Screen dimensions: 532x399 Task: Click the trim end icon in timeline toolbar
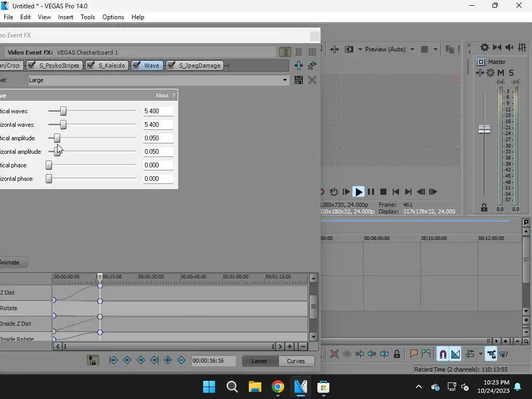tap(372, 354)
